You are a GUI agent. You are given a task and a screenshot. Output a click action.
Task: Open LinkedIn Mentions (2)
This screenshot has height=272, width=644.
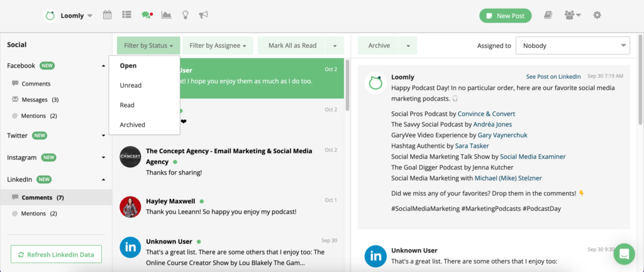point(40,213)
